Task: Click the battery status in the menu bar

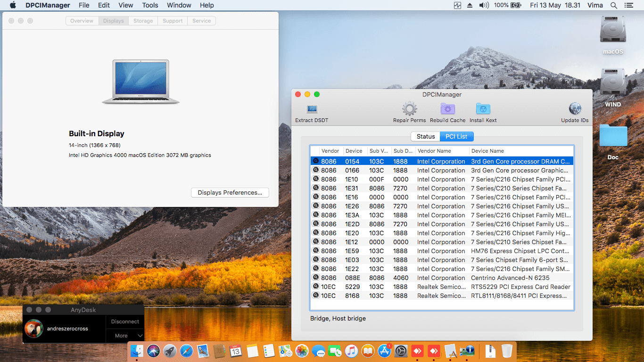Action: (x=508, y=5)
